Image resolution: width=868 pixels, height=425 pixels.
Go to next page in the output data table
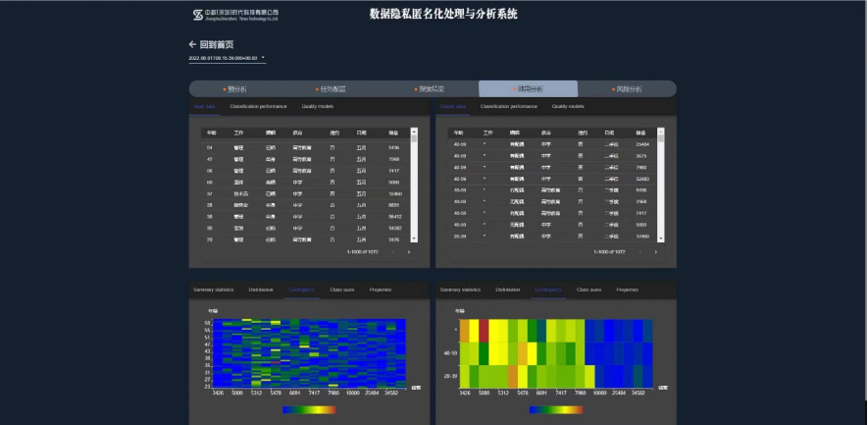pyautogui.click(x=656, y=252)
